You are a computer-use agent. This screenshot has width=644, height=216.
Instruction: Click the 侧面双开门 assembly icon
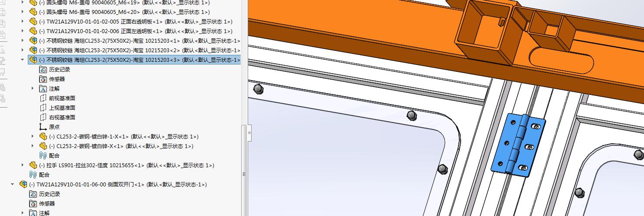coord(23,185)
